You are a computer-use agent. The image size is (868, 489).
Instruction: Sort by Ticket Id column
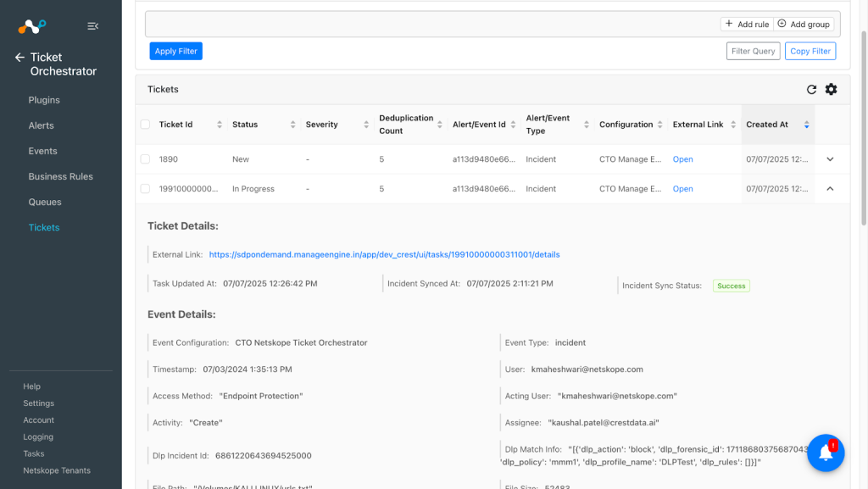220,125
